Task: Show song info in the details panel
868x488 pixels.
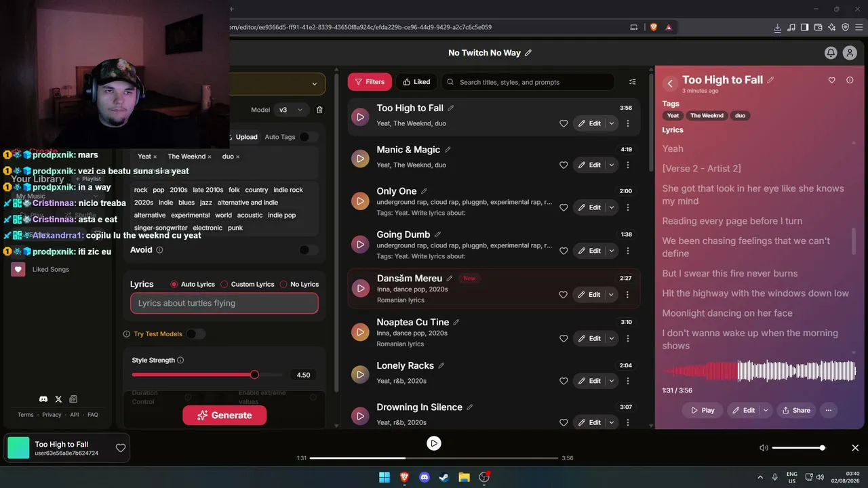Action: pos(850,80)
